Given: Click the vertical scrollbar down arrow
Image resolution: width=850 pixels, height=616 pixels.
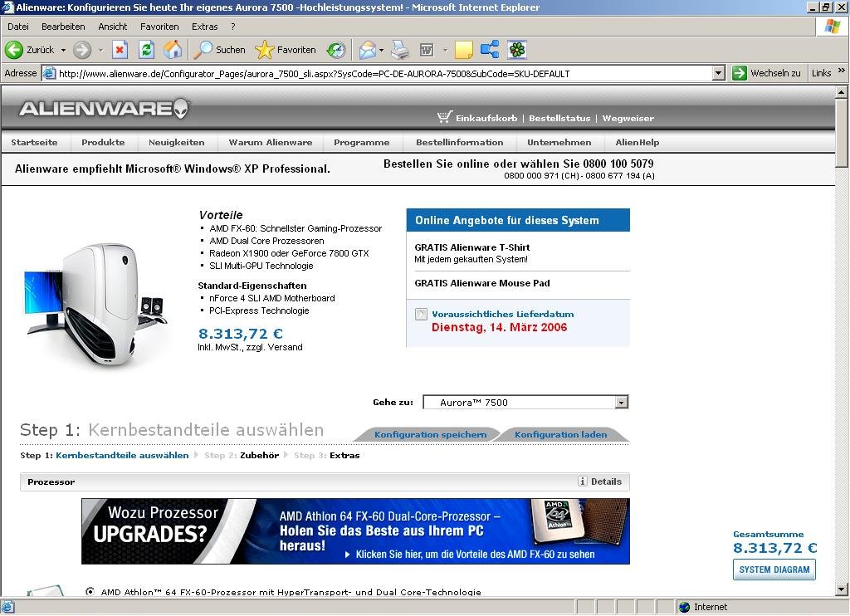Looking at the screenshot, I should pos(842,589).
